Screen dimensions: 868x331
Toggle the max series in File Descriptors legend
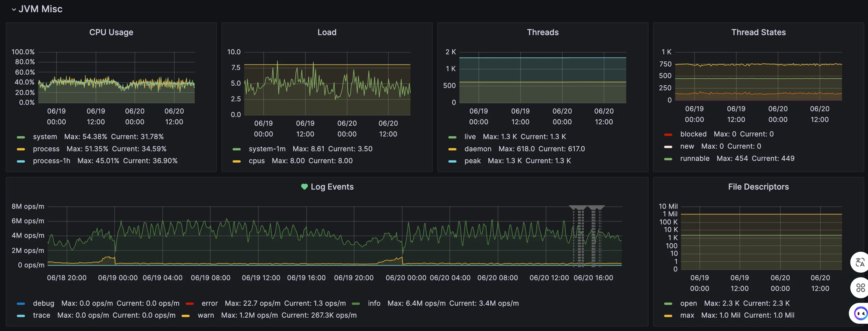687,315
